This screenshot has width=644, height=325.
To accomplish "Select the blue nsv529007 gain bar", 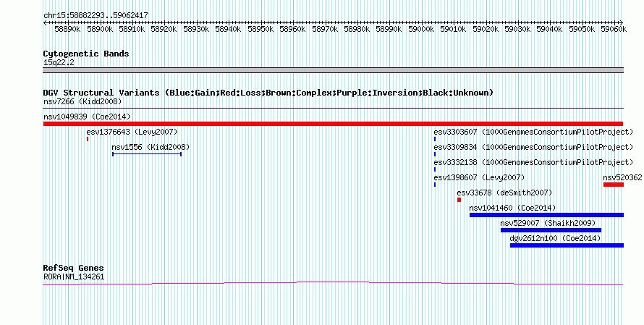I will click(551, 230).
